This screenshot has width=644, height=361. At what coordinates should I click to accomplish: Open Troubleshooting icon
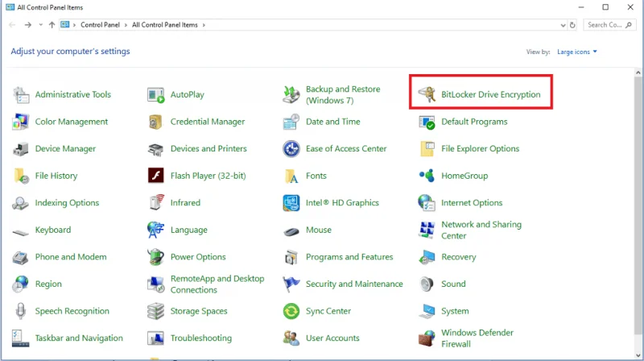(x=155, y=338)
